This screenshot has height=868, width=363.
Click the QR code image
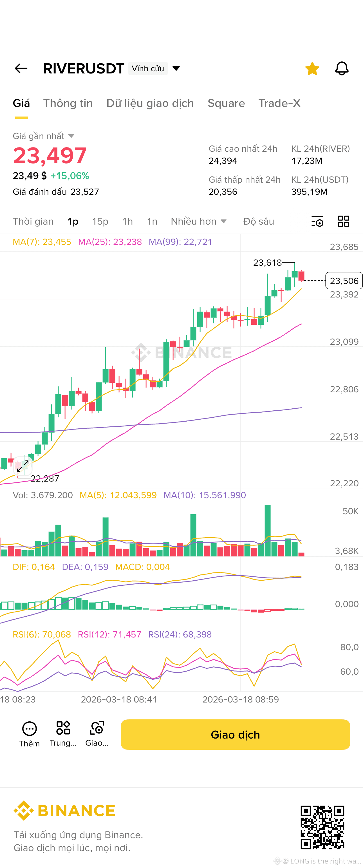click(x=322, y=827)
